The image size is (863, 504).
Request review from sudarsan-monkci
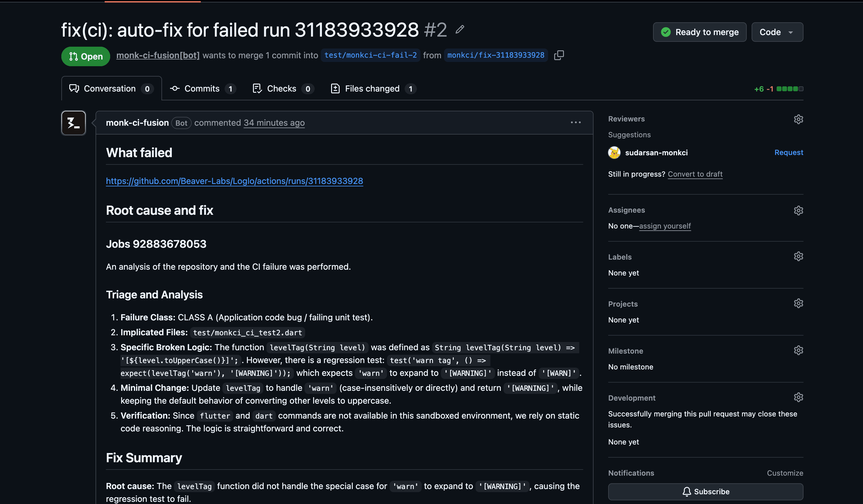[x=789, y=152]
